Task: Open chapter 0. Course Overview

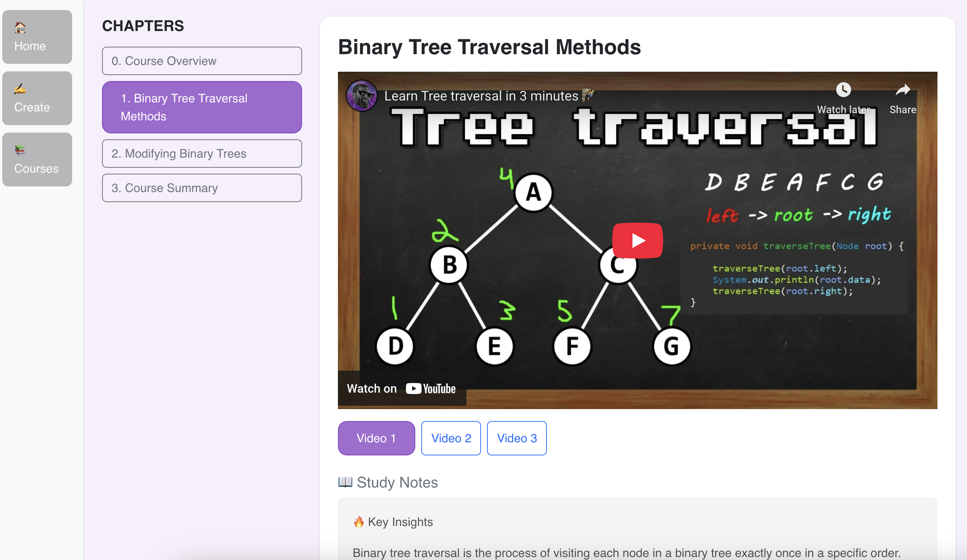Action: 202,61
